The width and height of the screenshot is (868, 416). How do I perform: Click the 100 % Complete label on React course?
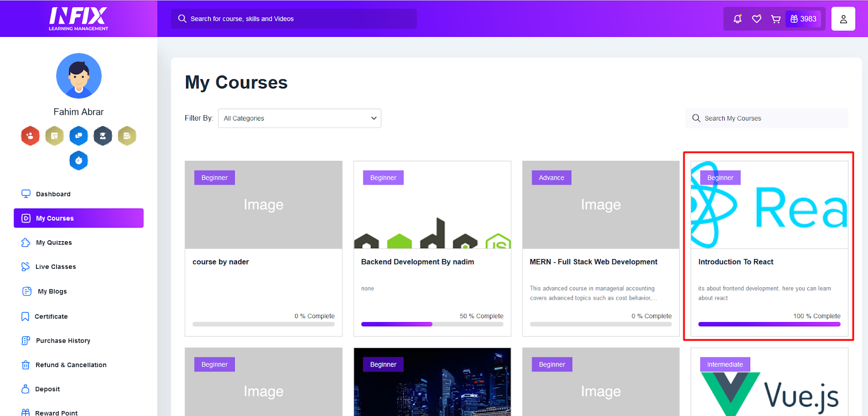pos(817,316)
